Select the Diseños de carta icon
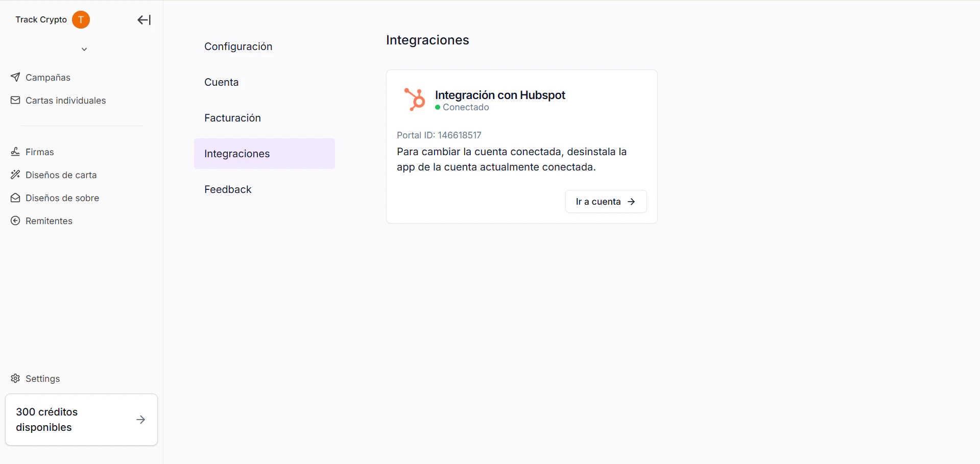 [15, 175]
